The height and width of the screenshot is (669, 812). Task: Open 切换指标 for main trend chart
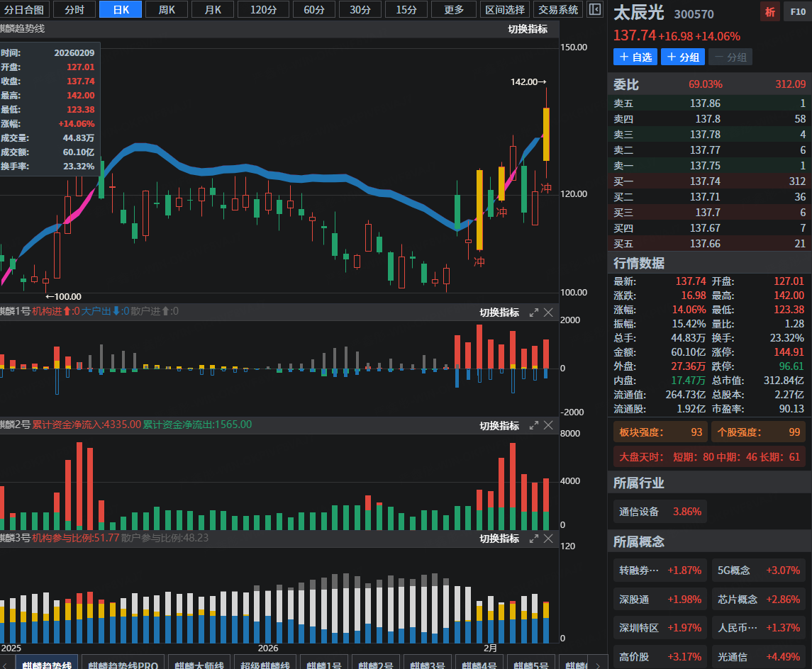coord(528,29)
